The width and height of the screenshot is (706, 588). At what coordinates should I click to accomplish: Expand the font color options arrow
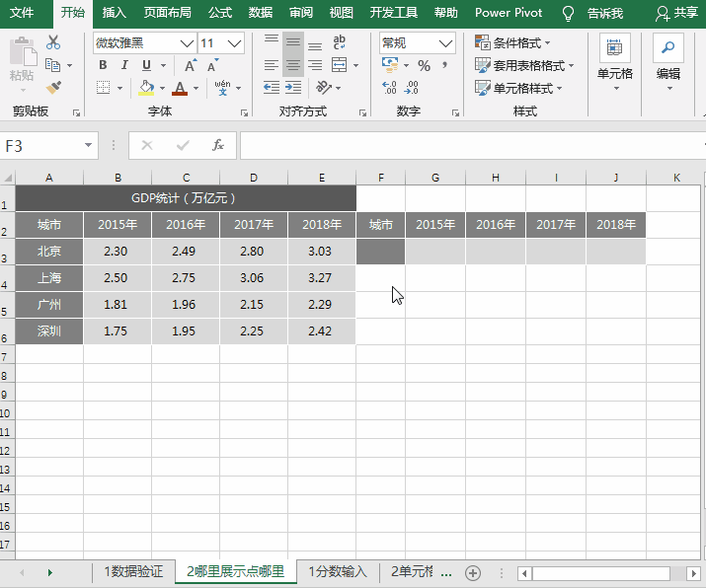pos(196,88)
